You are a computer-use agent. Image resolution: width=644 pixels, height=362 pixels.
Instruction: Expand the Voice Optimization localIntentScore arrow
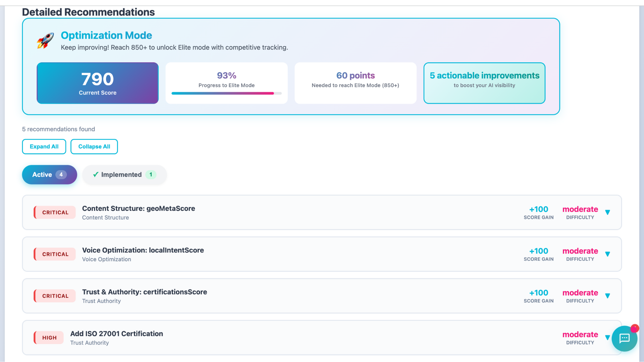coord(607,254)
